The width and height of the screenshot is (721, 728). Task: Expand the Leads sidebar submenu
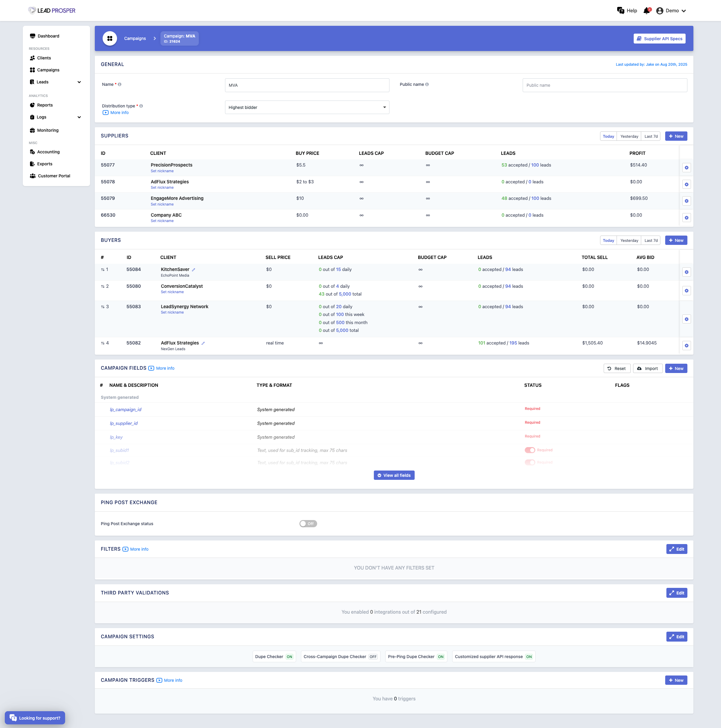point(79,82)
